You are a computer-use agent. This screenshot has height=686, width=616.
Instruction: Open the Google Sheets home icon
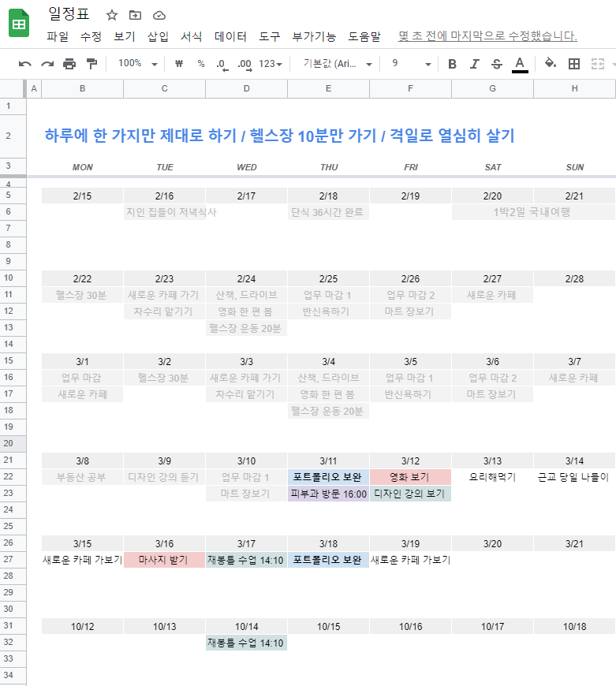click(x=19, y=23)
